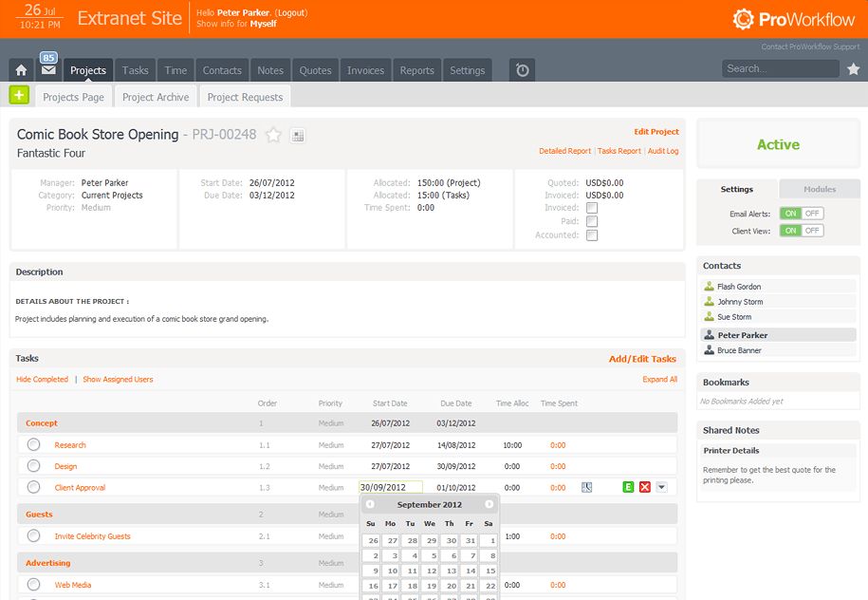Click the Edit Project link

pyautogui.click(x=656, y=132)
